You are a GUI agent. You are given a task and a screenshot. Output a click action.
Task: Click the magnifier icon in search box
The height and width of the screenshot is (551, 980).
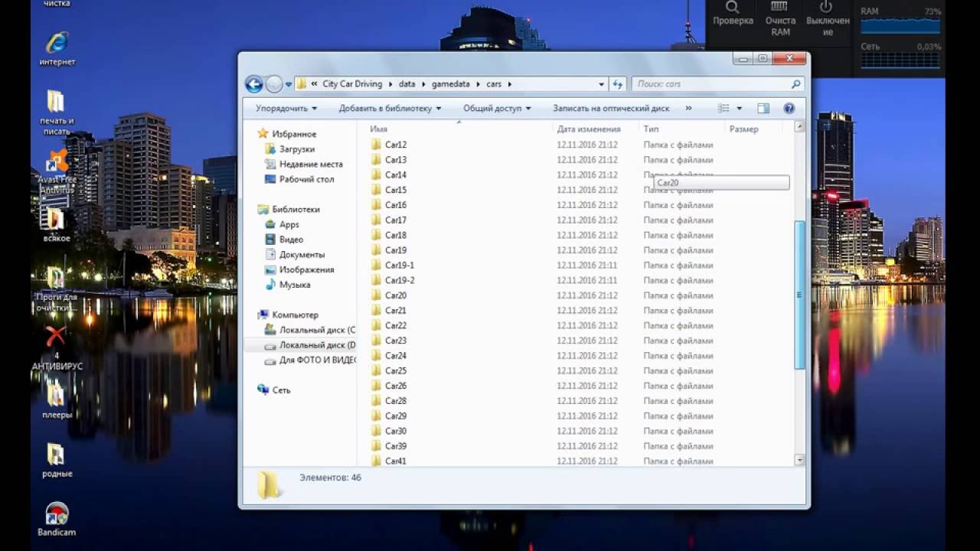pos(795,84)
